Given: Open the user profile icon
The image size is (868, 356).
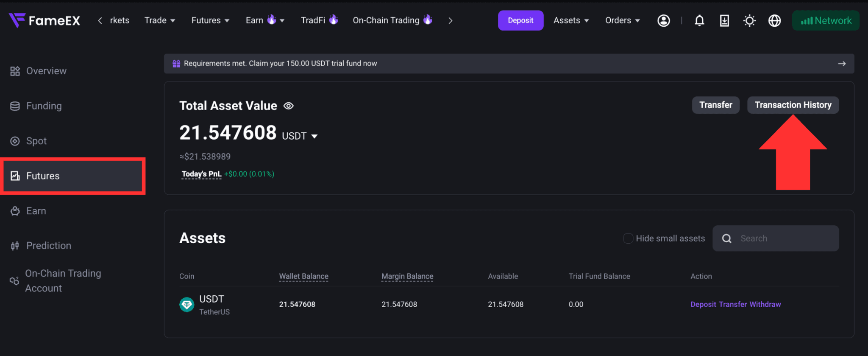Looking at the screenshot, I should pos(664,20).
